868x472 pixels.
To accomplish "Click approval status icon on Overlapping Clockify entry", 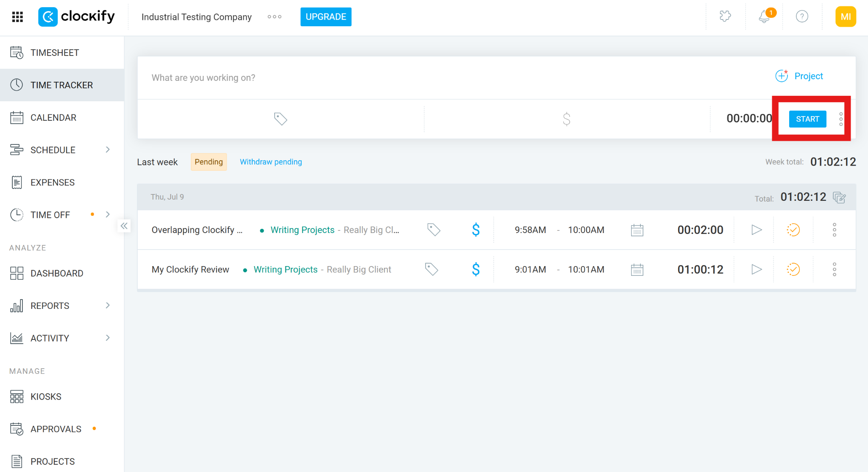I will (x=793, y=230).
